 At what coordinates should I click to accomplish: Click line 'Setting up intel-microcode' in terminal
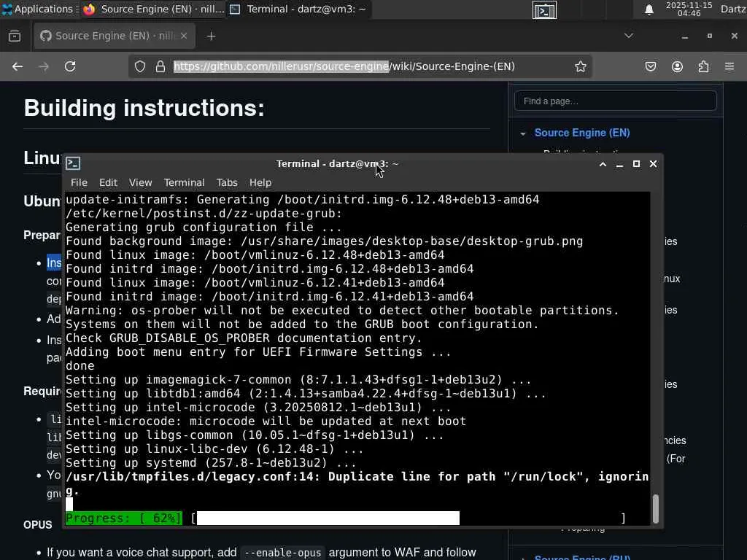(x=258, y=408)
